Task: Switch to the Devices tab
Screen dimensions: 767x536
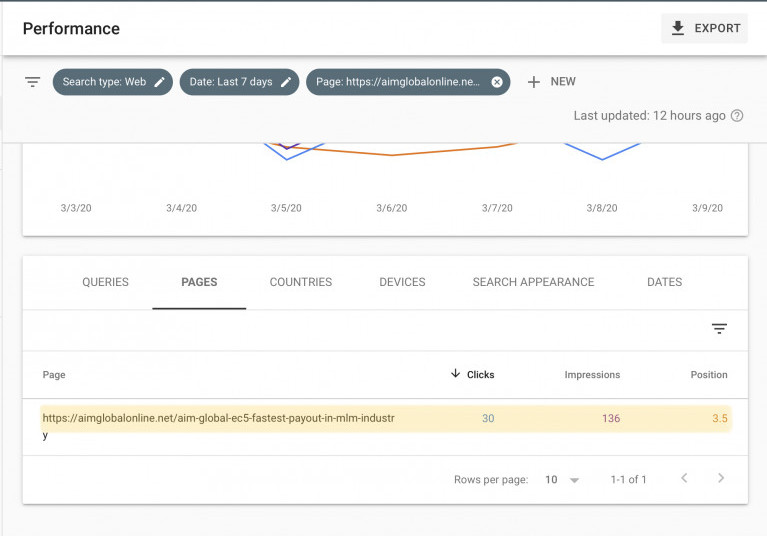Action: coord(402,282)
